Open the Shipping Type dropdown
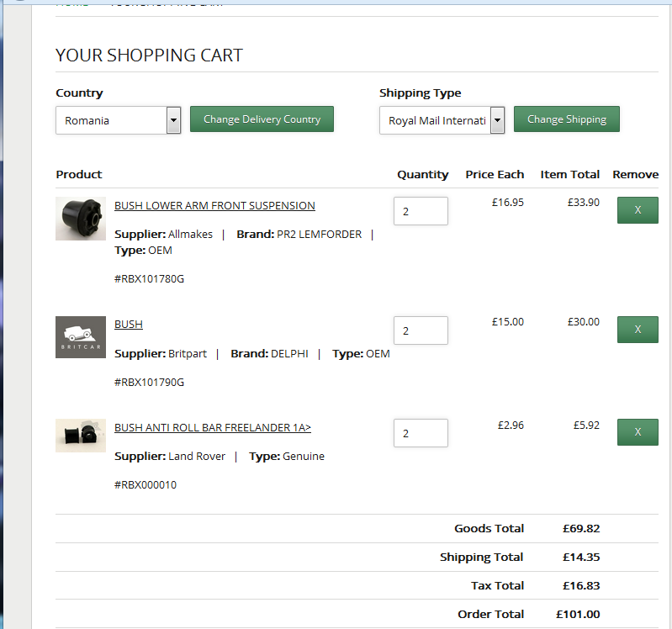672x629 pixels. tap(442, 120)
